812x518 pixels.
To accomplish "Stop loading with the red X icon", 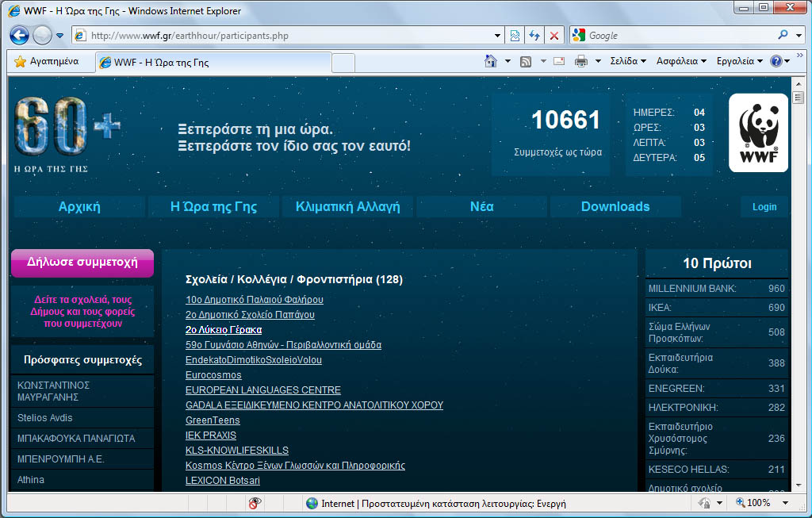I will click(554, 36).
